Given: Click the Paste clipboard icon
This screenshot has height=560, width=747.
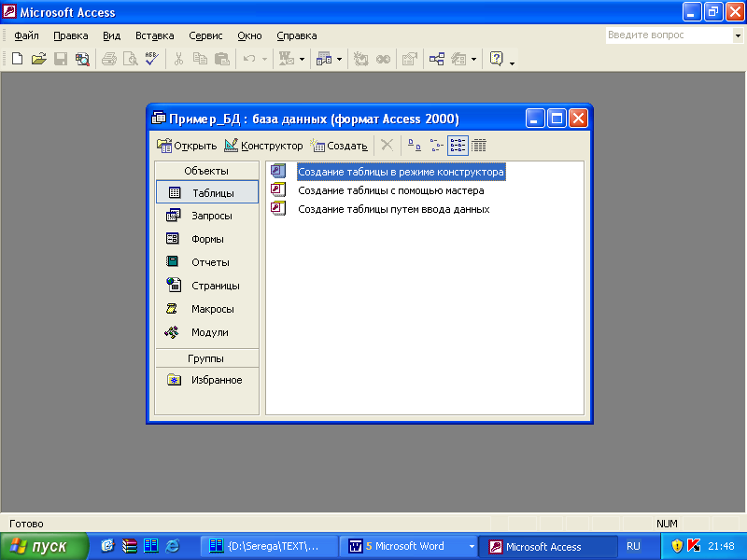Looking at the screenshot, I should pos(222,59).
